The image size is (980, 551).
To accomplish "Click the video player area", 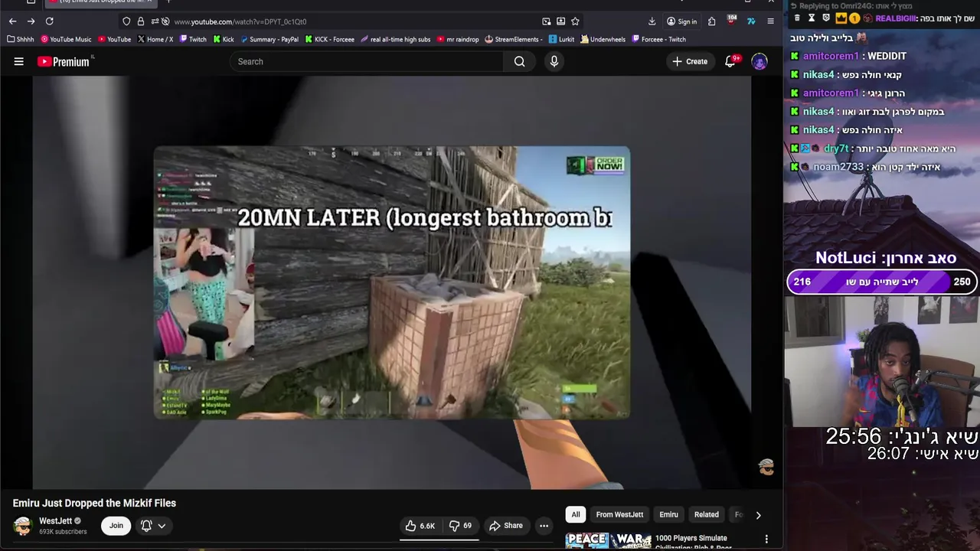I will pos(392,282).
